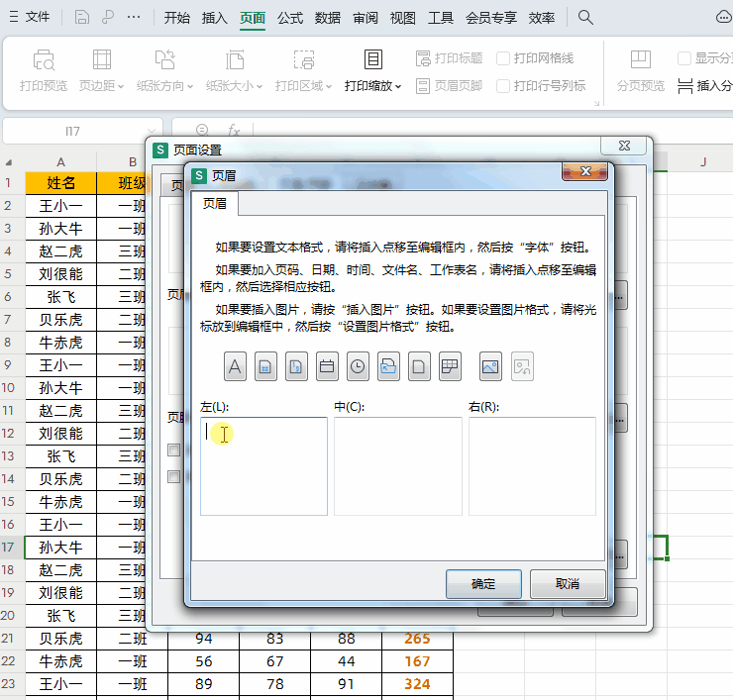Select column J header
733x700 pixels.
pyautogui.click(x=703, y=162)
